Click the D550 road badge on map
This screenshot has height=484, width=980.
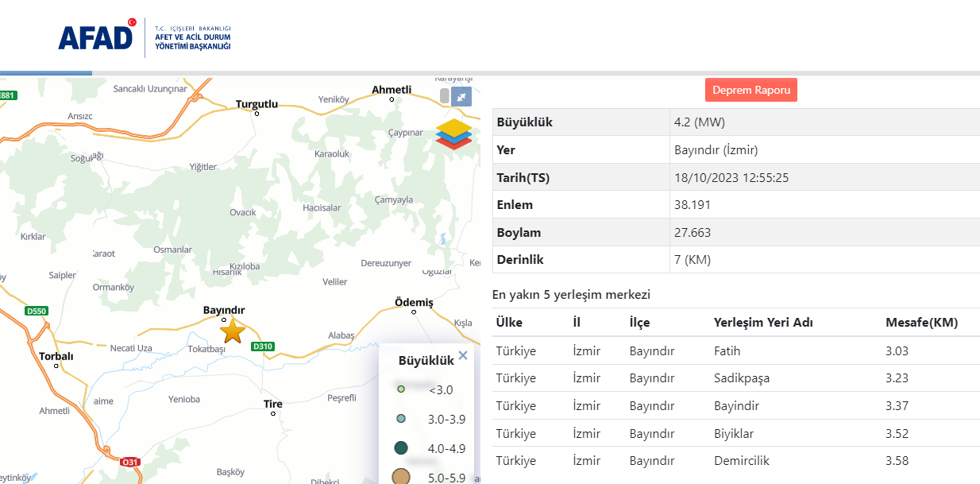37,311
